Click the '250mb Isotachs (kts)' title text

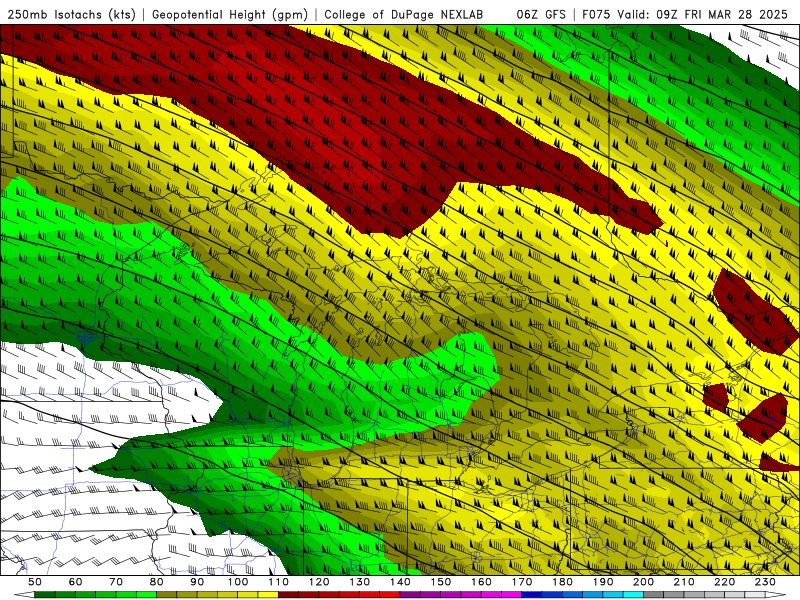tap(71, 14)
